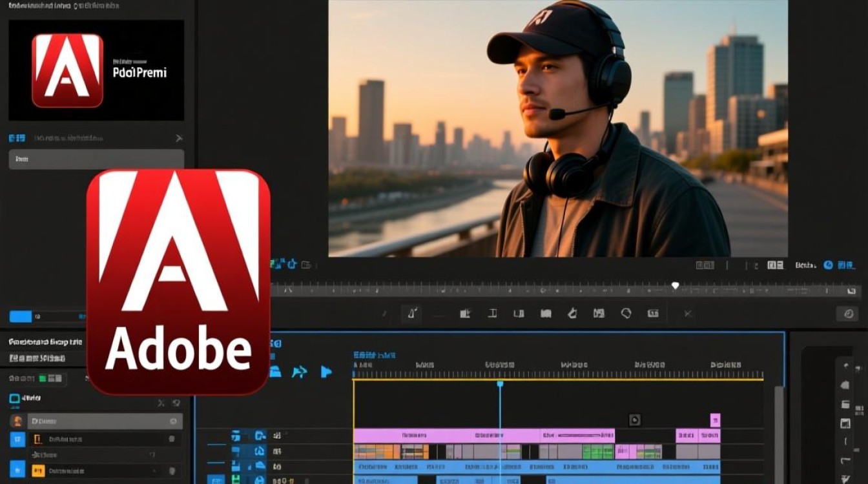The width and height of the screenshot is (868, 484).
Task: Click the gray input field below the Adobe thumbnail
Action: click(x=96, y=159)
